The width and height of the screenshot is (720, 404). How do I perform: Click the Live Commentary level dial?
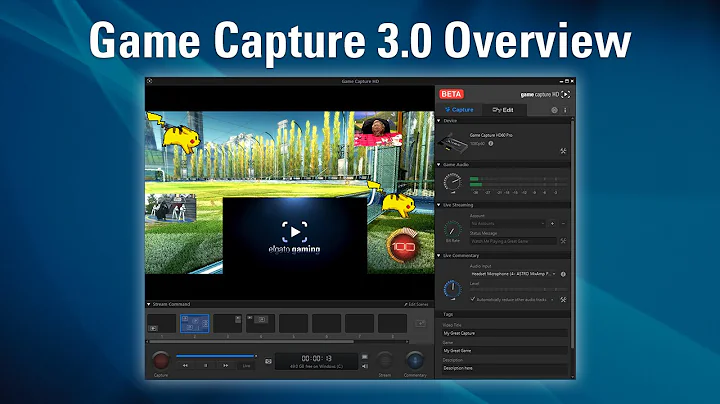point(453,289)
